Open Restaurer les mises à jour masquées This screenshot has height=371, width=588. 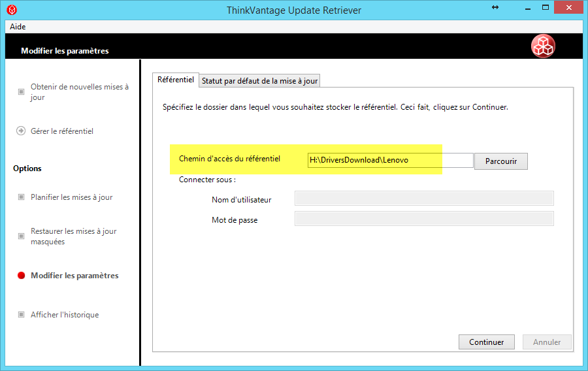coord(73,236)
